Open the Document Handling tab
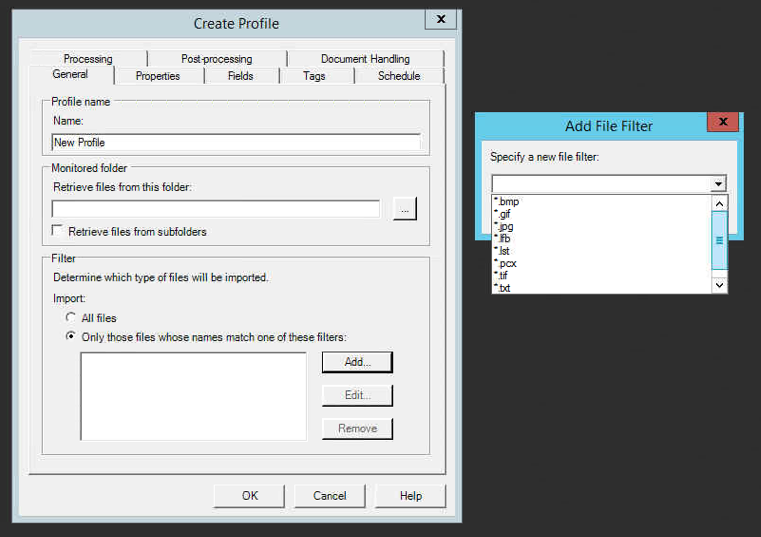761x537 pixels. tap(365, 59)
